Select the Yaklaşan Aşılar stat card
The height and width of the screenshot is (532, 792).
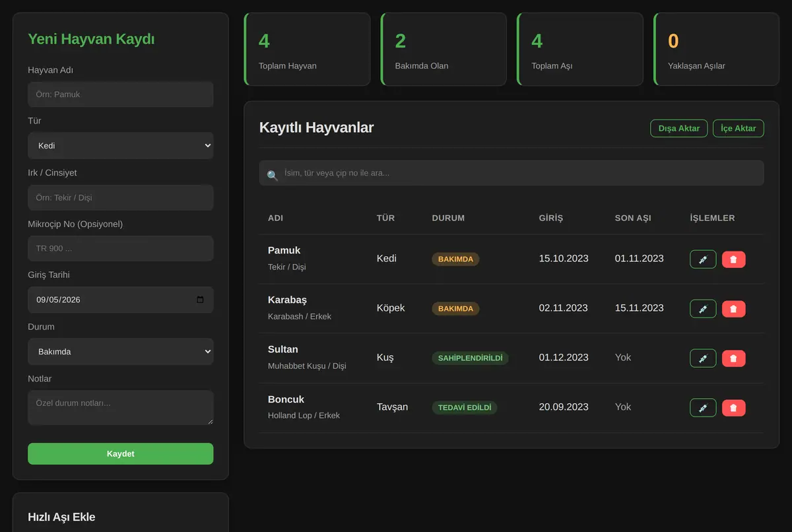(716, 50)
